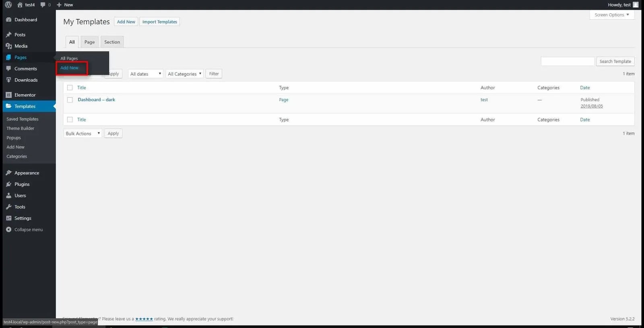Image resolution: width=644 pixels, height=328 pixels.
Task: Click the home icon beside test4
Action: [x=20, y=5]
